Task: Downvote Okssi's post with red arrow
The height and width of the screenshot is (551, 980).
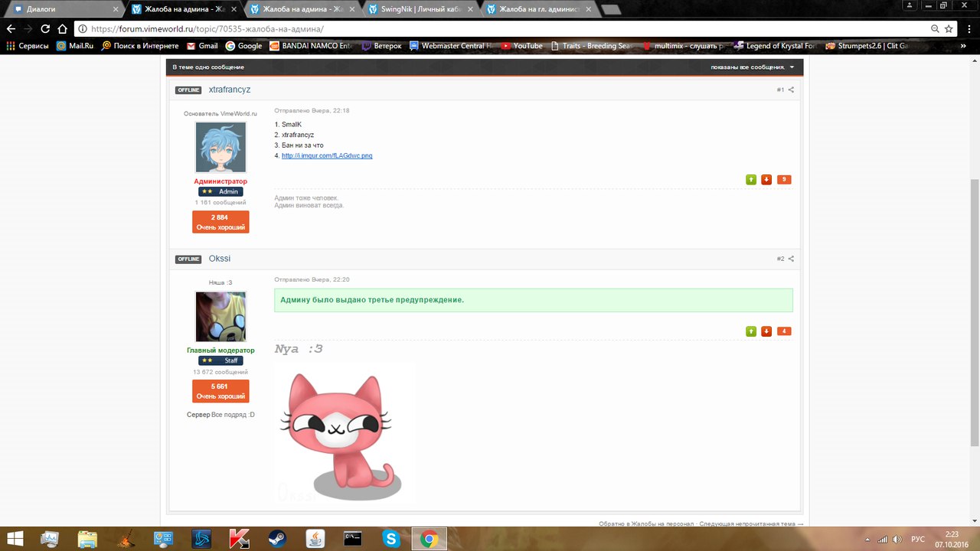Action: (x=766, y=331)
